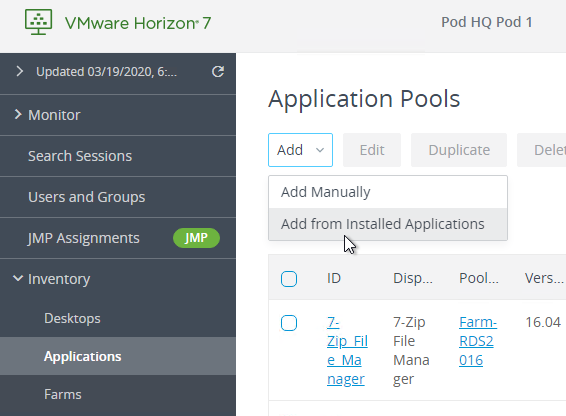Open the 7-Zip_File_Manager ID link
566x416 pixels.
pyautogui.click(x=347, y=350)
